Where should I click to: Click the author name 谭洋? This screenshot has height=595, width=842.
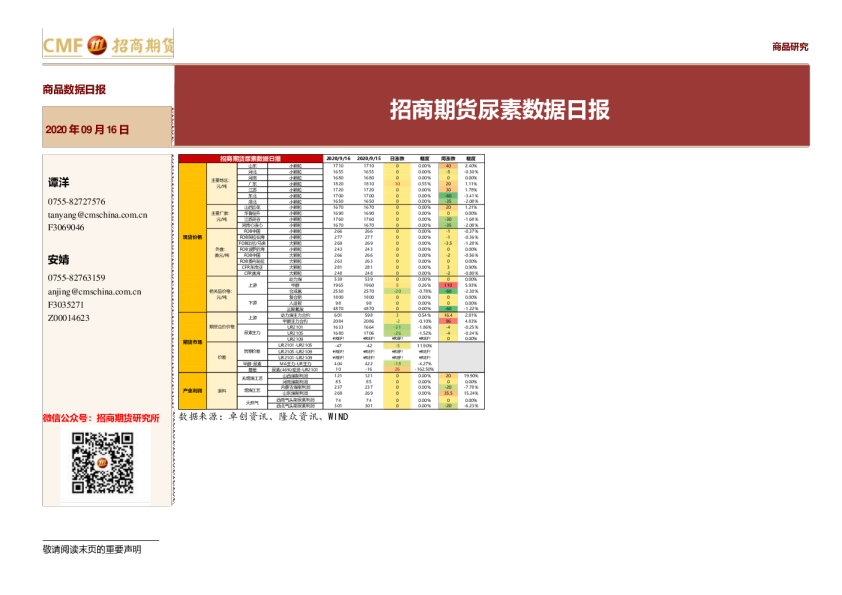tap(59, 183)
